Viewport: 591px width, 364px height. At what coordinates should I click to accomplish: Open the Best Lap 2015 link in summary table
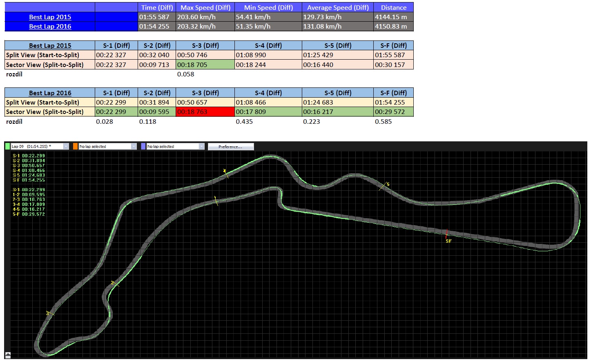coord(50,17)
